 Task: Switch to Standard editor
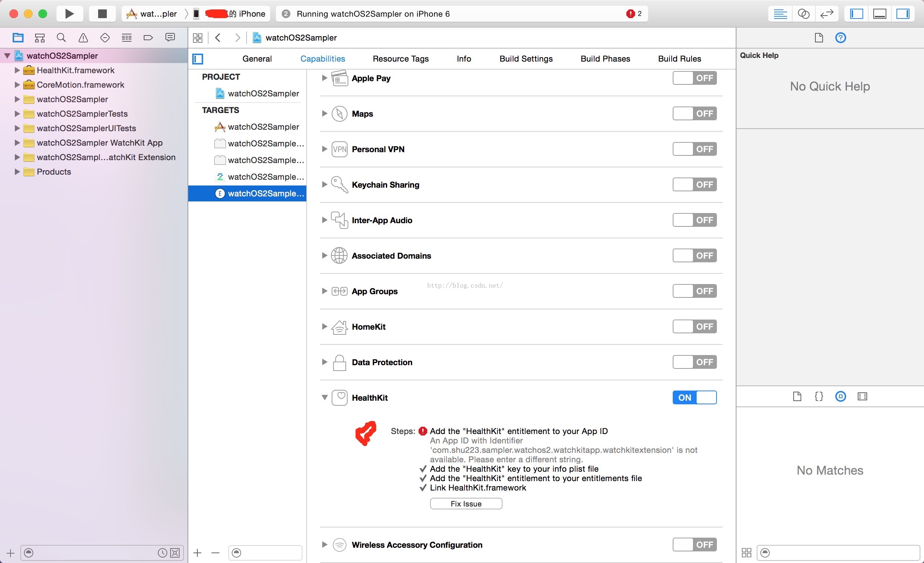click(780, 14)
